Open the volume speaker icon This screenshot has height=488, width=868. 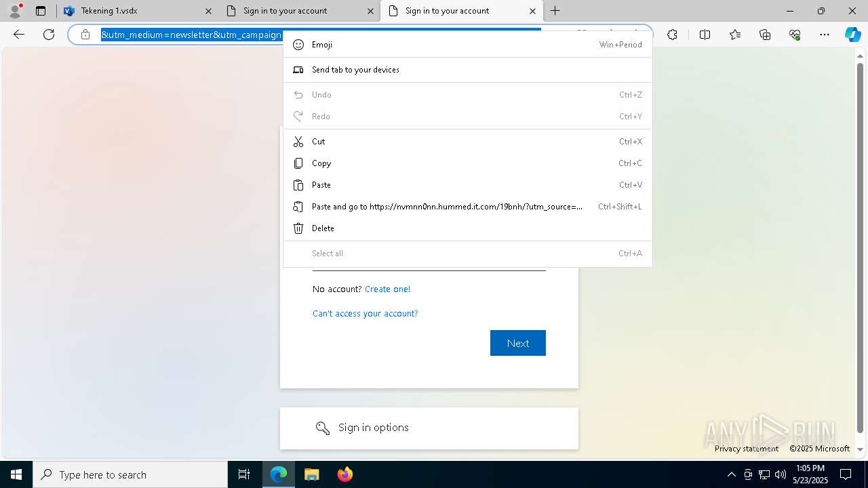point(781,474)
